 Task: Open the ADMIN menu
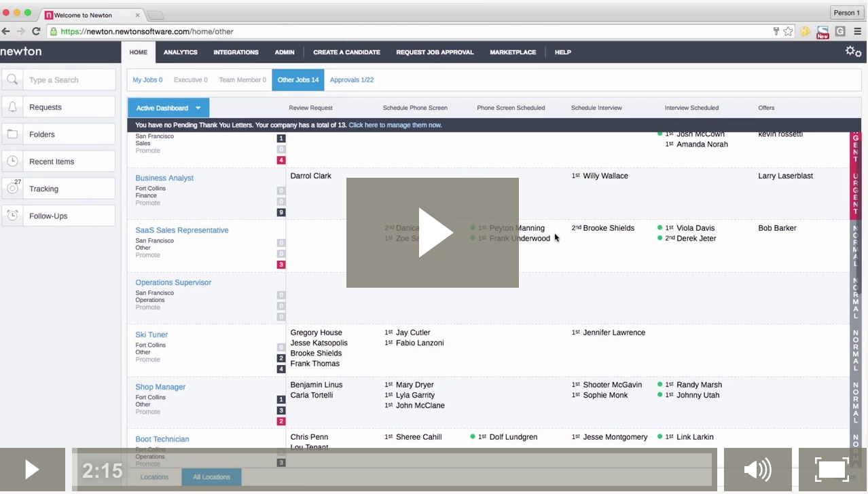click(285, 52)
